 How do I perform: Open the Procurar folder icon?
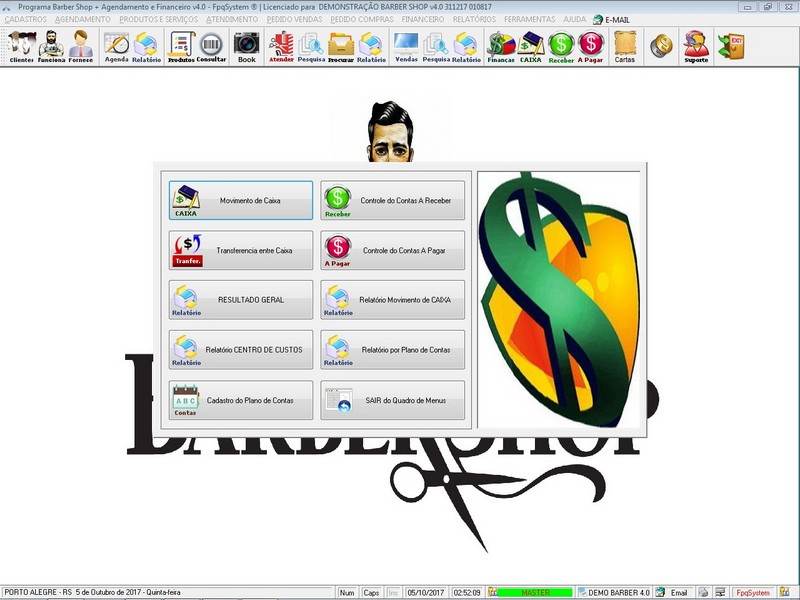(341, 47)
